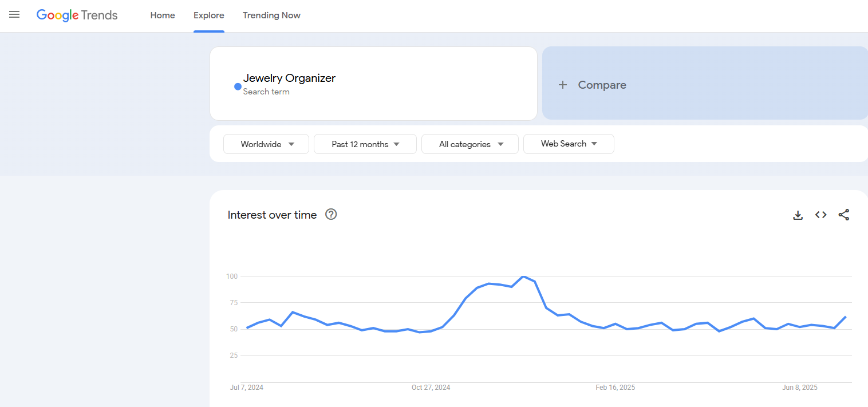Open the Web Search type dropdown
The height and width of the screenshot is (407, 868).
pos(569,144)
